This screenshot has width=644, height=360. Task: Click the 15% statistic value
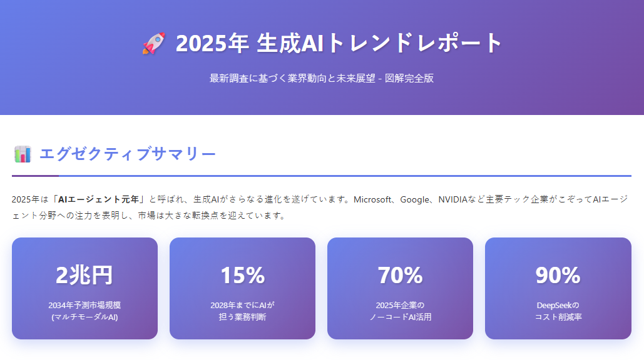click(242, 275)
